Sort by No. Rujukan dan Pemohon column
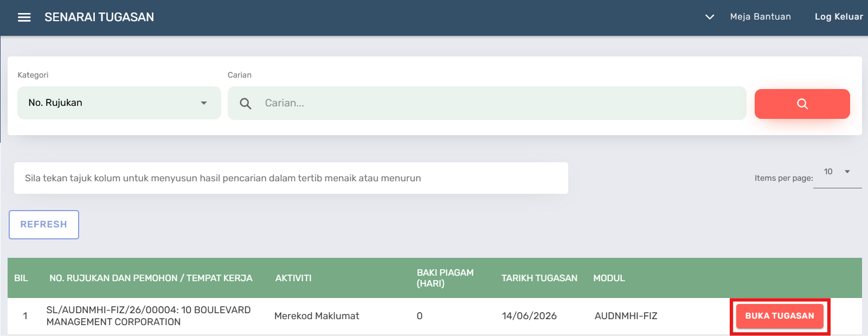 coord(151,278)
